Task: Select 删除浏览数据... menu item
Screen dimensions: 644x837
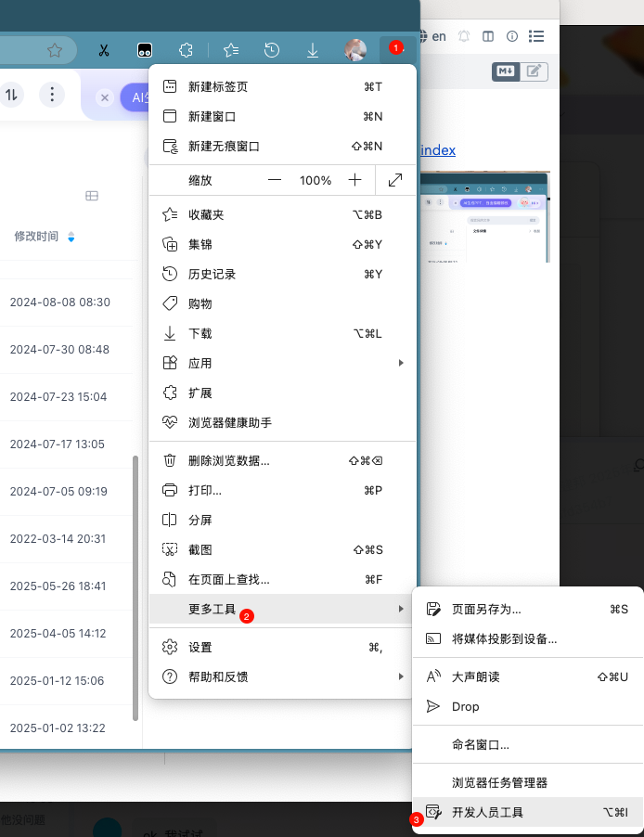Action: (x=282, y=460)
